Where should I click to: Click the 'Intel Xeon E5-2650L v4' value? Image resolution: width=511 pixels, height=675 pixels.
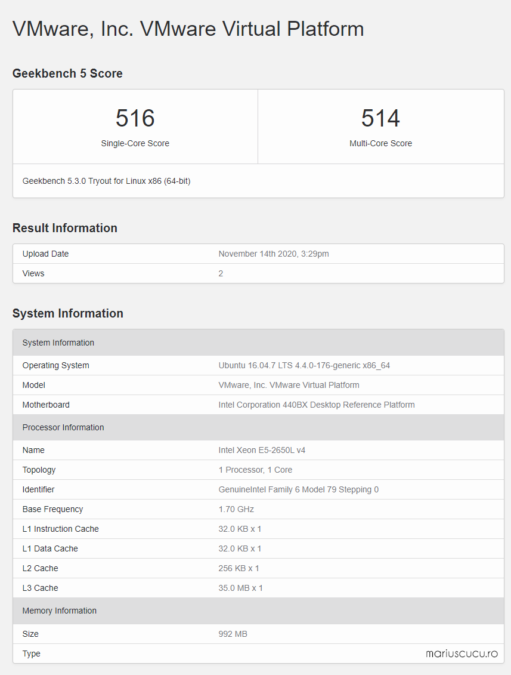[262, 450]
